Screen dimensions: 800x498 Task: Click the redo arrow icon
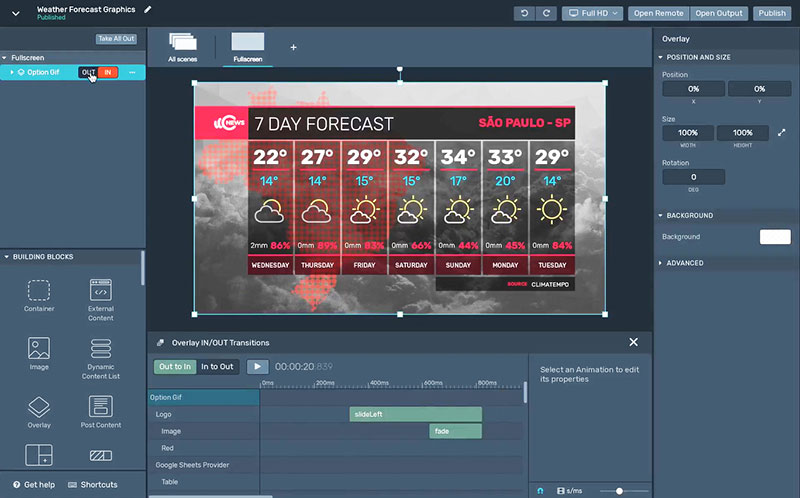click(x=545, y=13)
